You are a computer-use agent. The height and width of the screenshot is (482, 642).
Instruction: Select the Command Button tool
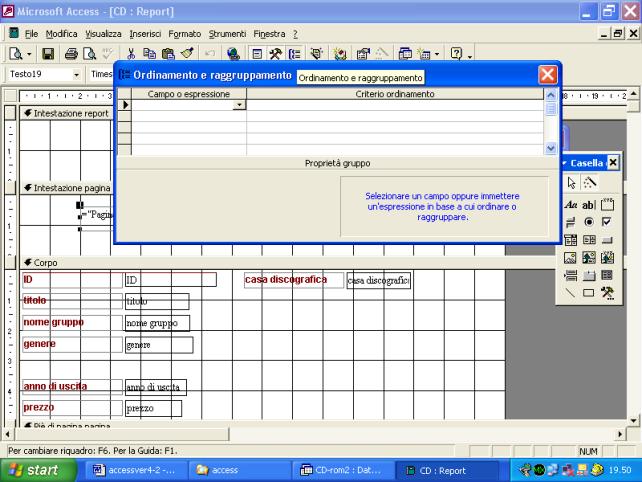pyautogui.click(x=607, y=240)
